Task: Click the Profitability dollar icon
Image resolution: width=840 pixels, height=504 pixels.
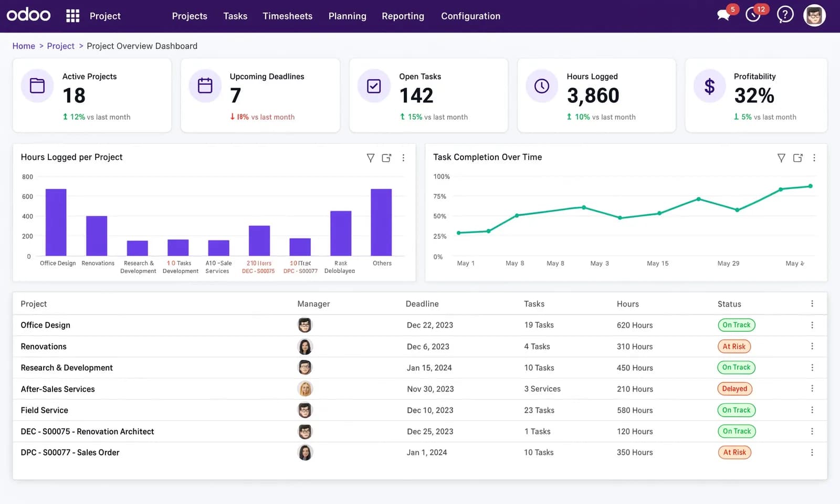Action: click(709, 86)
